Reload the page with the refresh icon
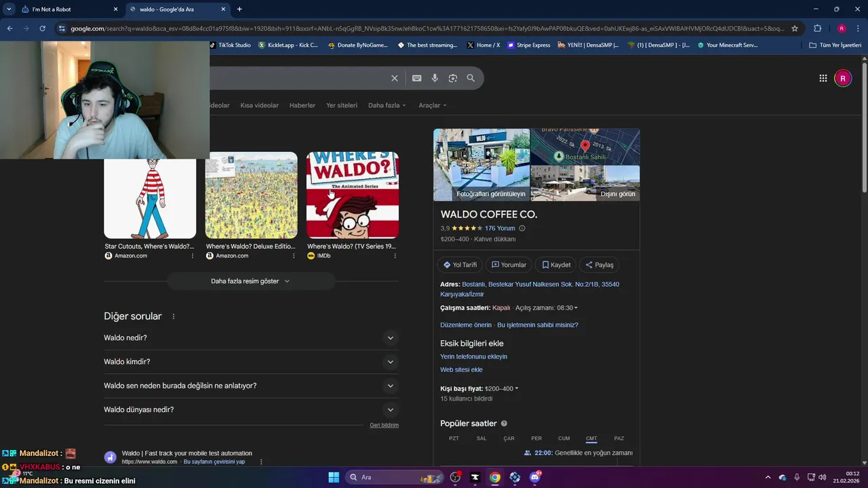The image size is (868, 488). tap(42, 28)
